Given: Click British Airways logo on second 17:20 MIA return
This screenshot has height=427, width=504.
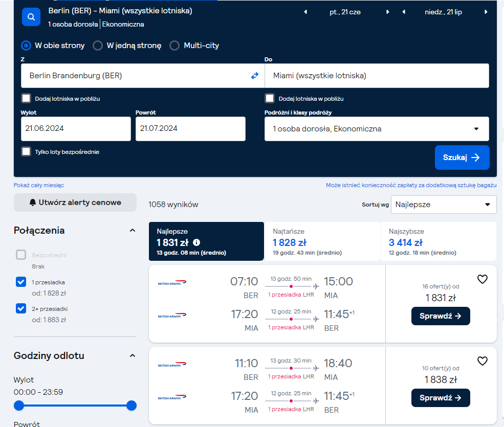Looking at the screenshot, I should (172, 397).
